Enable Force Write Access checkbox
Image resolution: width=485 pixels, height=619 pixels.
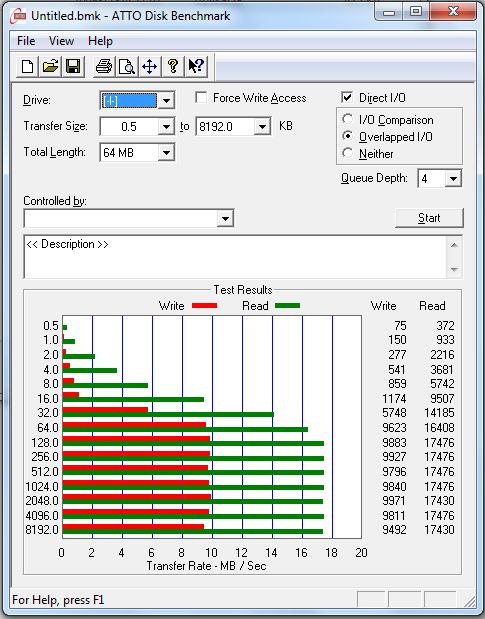tap(201, 98)
